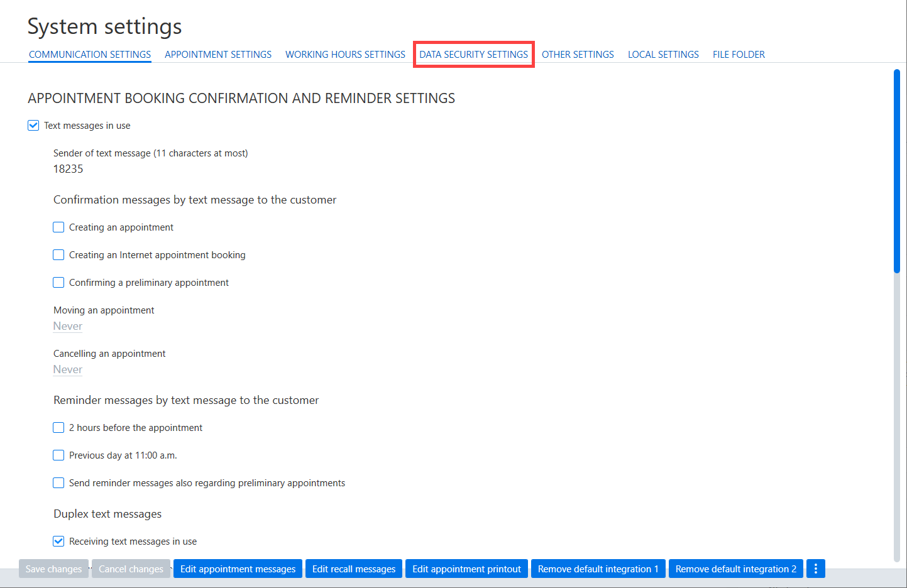
Task: Enable Creating an appointment confirmation
Action: (58, 227)
